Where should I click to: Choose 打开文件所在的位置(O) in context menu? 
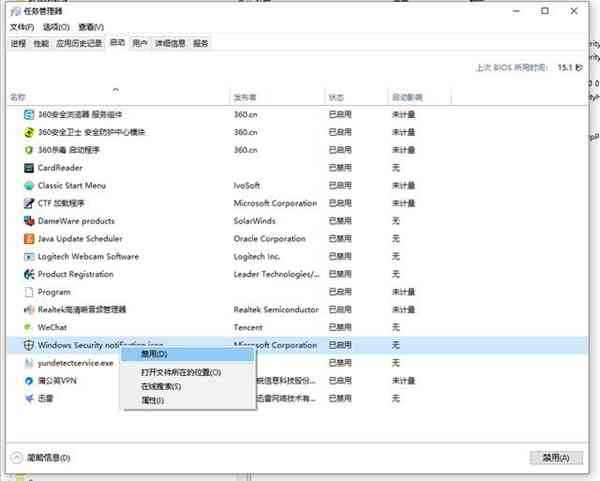pyautogui.click(x=188, y=372)
